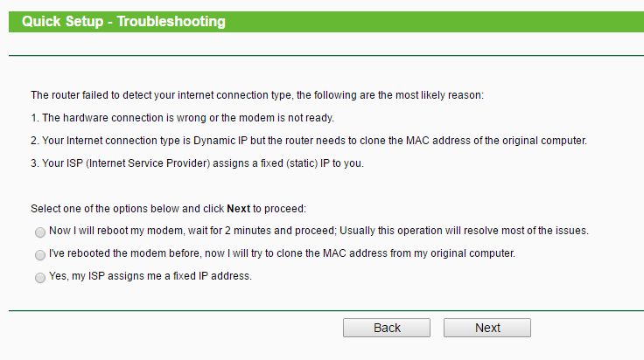Choose the clone MAC address radio option
The height and width of the screenshot is (360, 644).
pyautogui.click(x=40, y=255)
